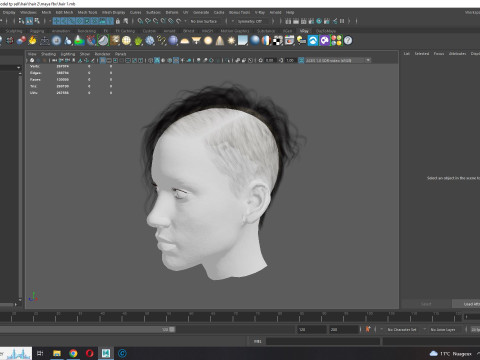Screen dimensions: 480x360
Task: Open the V-Ray menu in menu bar
Action: [x=260, y=12]
